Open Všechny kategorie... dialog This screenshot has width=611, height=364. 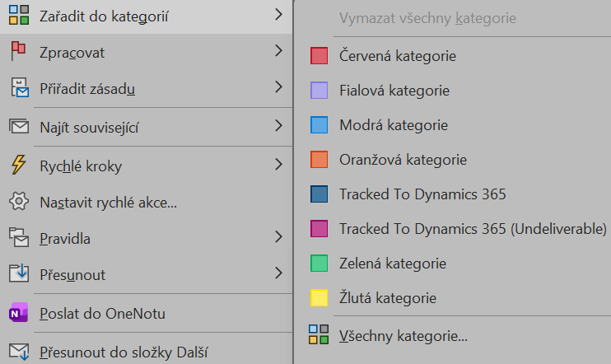pyautogui.click(x=403, y=335)
